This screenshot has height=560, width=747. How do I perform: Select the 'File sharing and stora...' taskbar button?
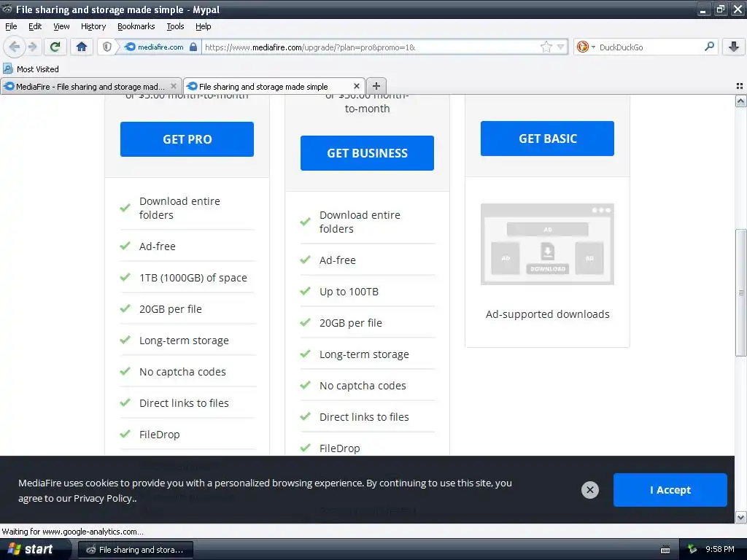tap(135, 550)
